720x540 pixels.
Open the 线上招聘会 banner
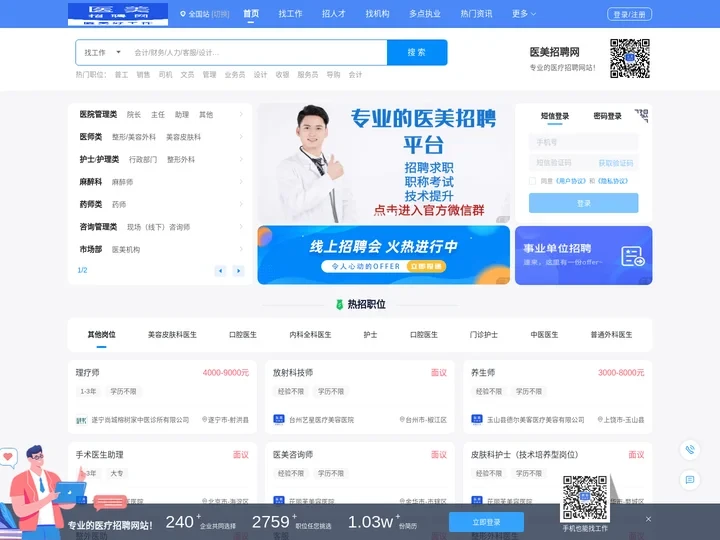click(383, 255)
